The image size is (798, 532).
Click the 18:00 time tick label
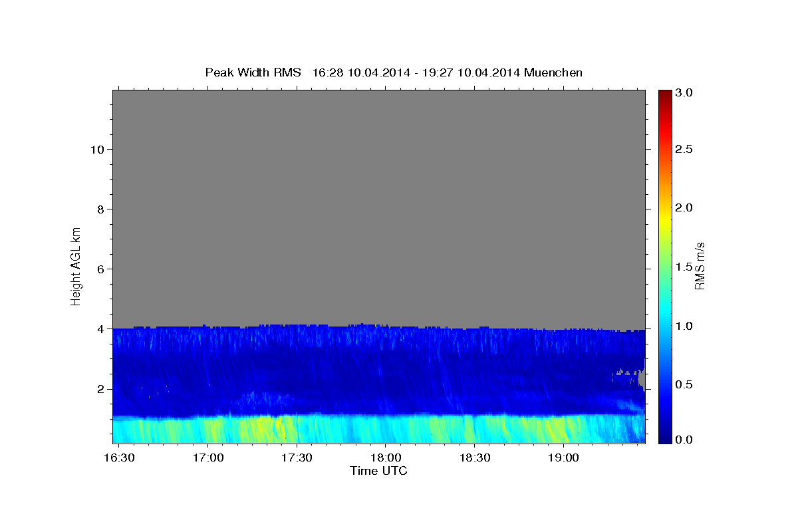click(386, 458)
